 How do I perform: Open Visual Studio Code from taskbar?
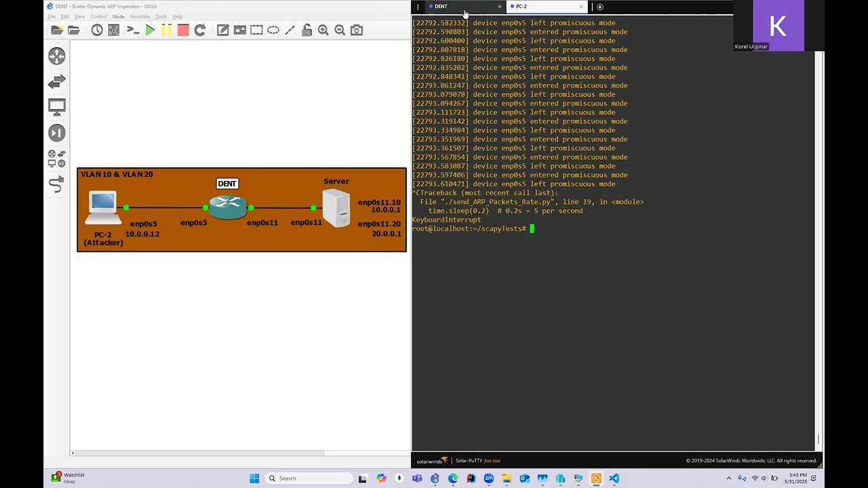614,479
